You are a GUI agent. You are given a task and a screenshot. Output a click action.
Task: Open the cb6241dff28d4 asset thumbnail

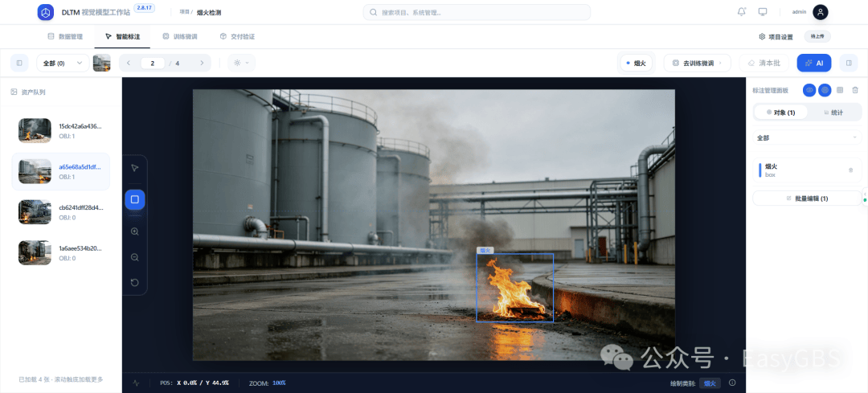pyautogui.click(x=61, y=212)
